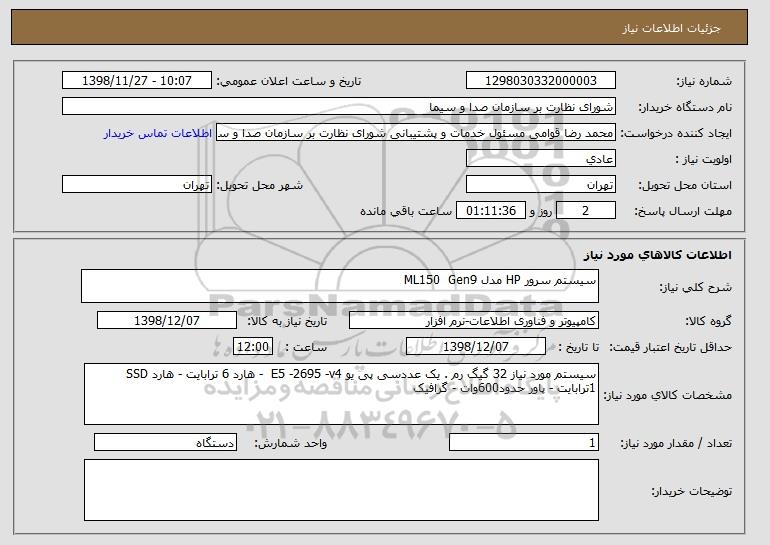Click quantity field showing 1

[524, 442]
